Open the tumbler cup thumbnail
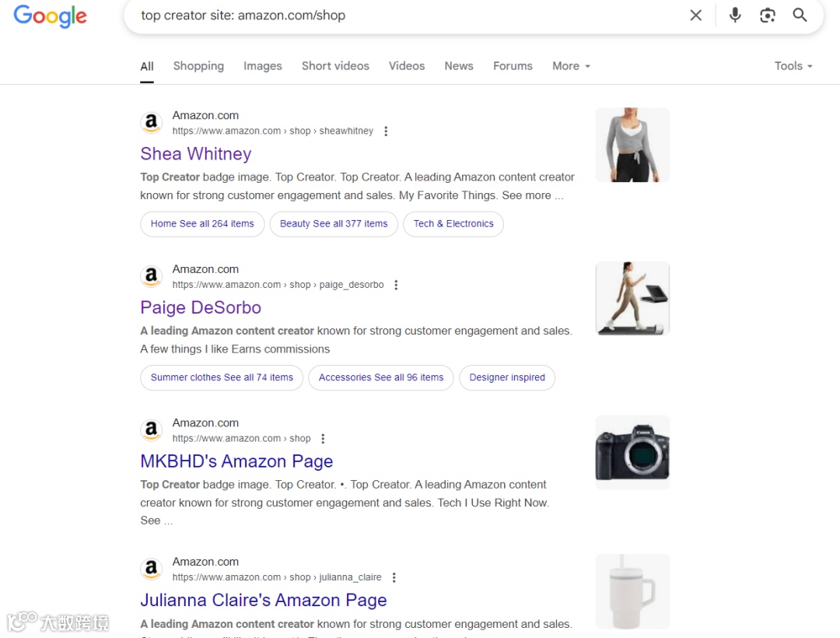The width and height of the screenshot is (840, 638). 632,591
